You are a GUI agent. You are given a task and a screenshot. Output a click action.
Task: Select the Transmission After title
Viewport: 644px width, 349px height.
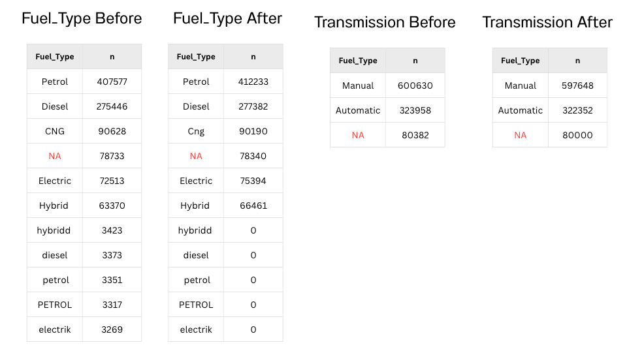547,22
